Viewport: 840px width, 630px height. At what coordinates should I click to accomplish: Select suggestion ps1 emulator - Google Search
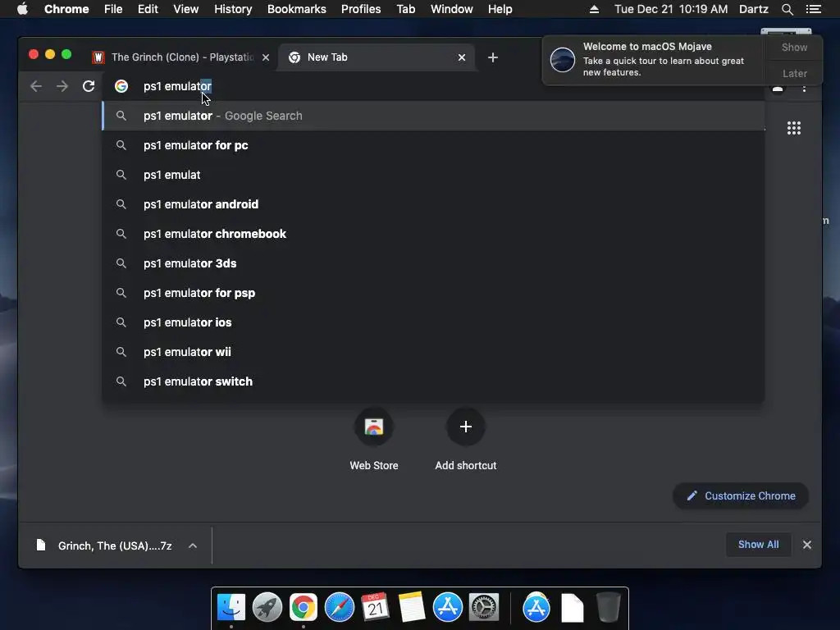click(x=433, y=116)
